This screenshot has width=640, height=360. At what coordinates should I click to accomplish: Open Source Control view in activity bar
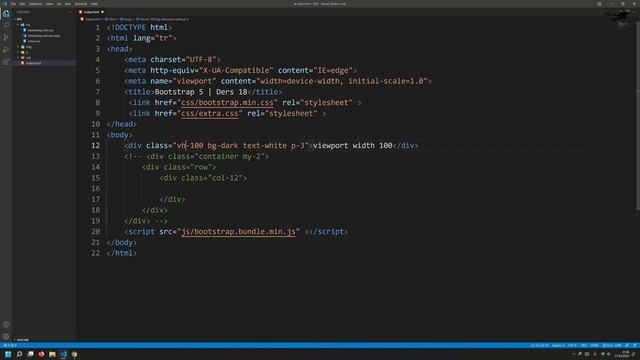(x=6, y=38)
